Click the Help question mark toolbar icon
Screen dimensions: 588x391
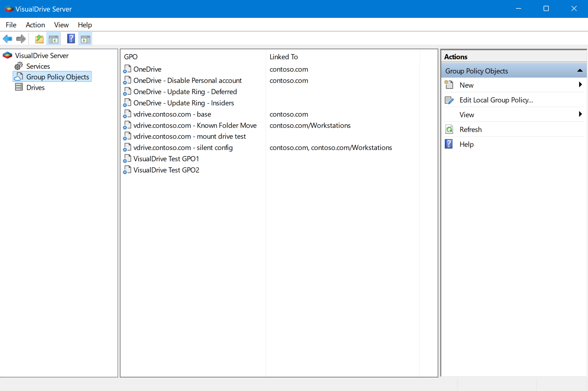click(71, 39)
